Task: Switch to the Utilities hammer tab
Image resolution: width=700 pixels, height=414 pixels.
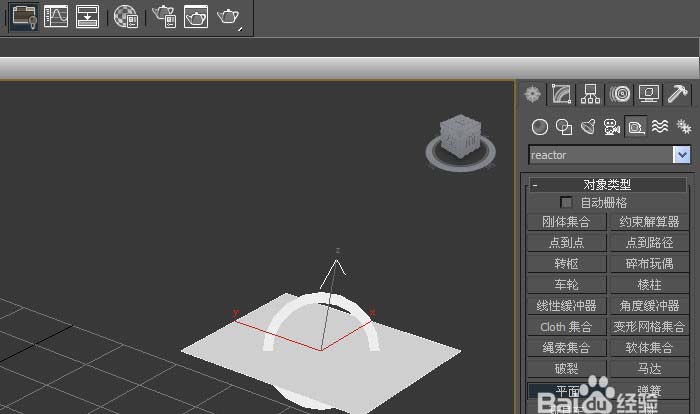Action: [677, 94]
